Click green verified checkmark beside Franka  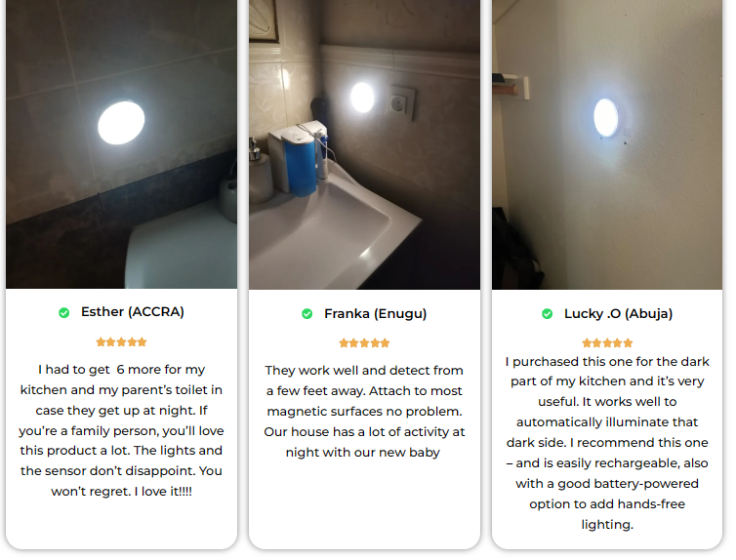click(307, 314)
